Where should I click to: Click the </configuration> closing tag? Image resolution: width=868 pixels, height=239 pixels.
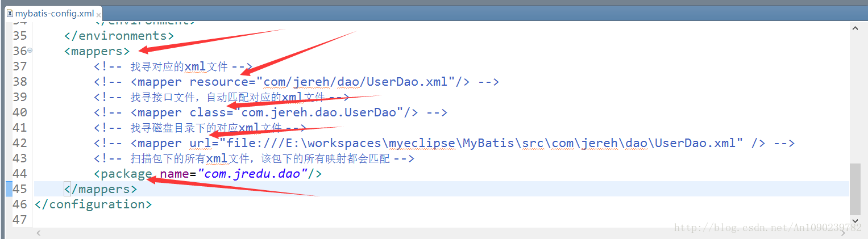[93, 204]
